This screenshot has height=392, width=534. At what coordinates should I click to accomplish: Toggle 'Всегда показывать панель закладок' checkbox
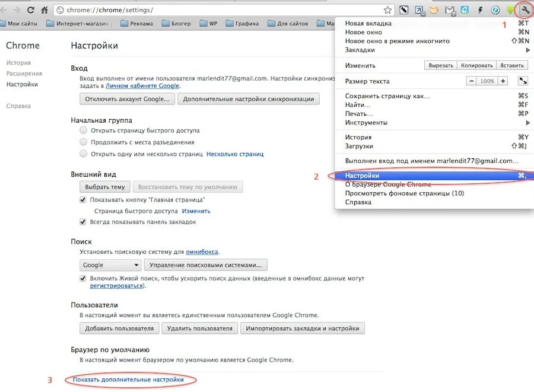[82, 222]
